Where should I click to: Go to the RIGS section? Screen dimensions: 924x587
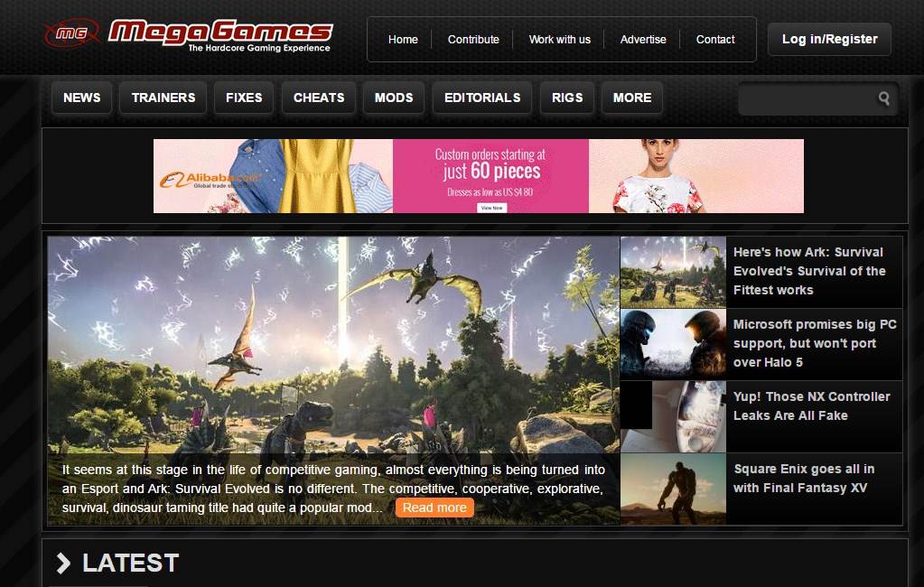(567, 98)
